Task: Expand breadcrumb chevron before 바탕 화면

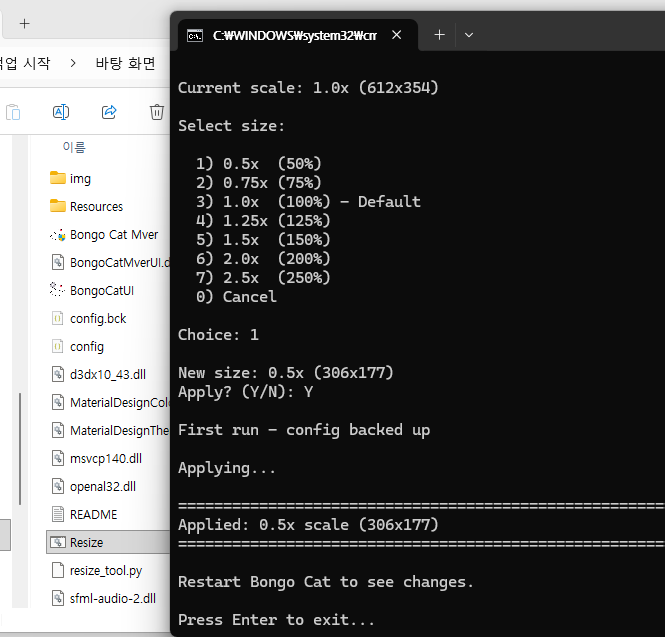Action: (73, 63)
